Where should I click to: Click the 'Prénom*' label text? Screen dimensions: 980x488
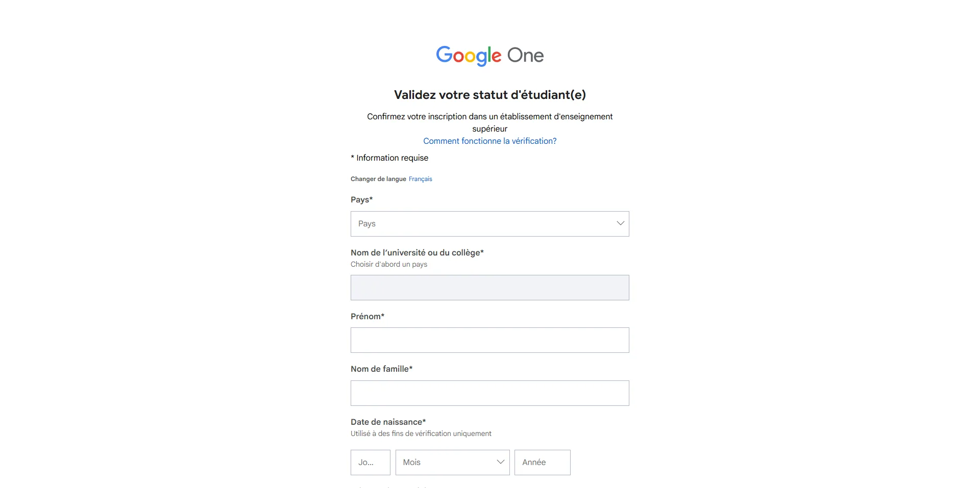coord(367,317)
